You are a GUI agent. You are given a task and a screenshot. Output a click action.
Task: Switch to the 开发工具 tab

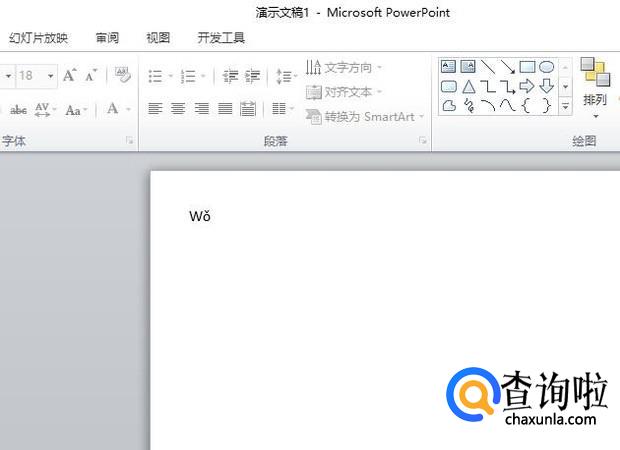pos(221,38)
